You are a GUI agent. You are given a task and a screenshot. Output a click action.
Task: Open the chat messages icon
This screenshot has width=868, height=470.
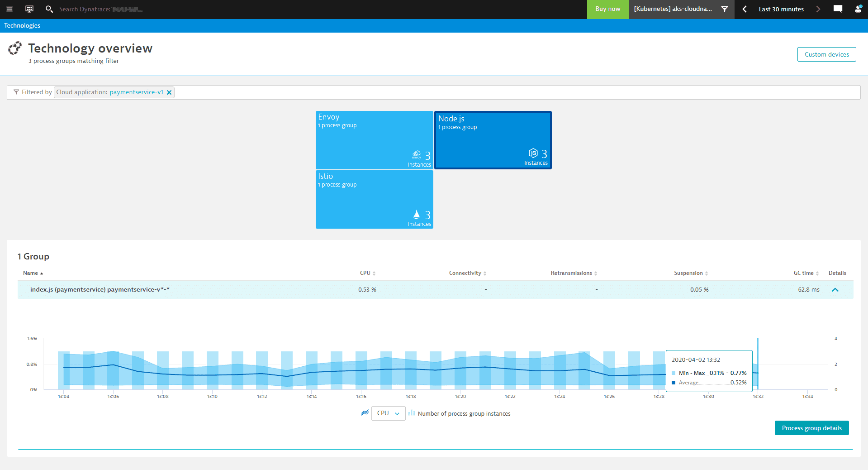[x=838, y=9]
